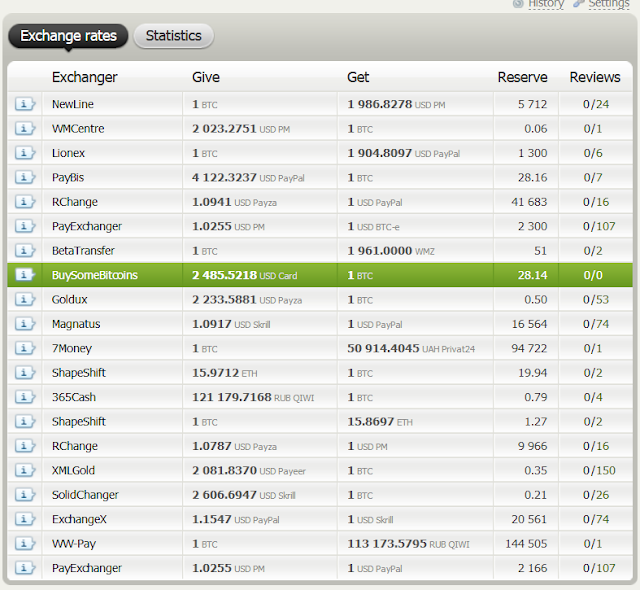The image size is (640, 590).
Task: Sort by Reserve column header
Action: click(522, 77)
